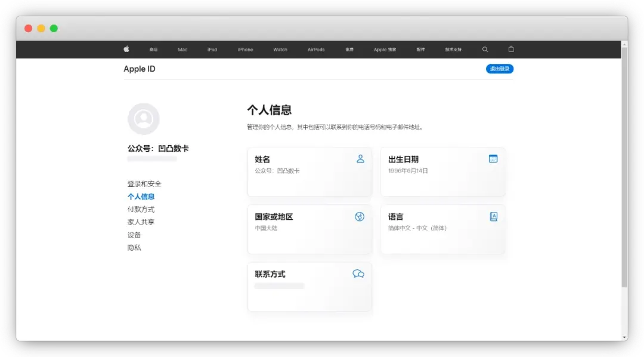Click the page vertical scrollbar thumb
The image size is (644, 357).
625,168
